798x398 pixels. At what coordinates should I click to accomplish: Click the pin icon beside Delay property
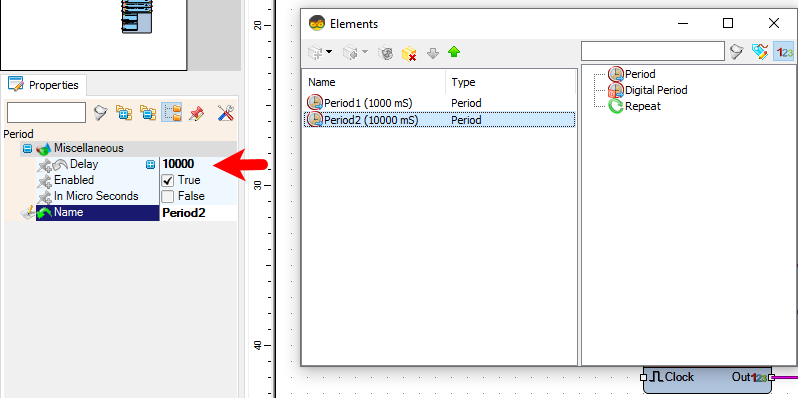click(x=45, y=164)
